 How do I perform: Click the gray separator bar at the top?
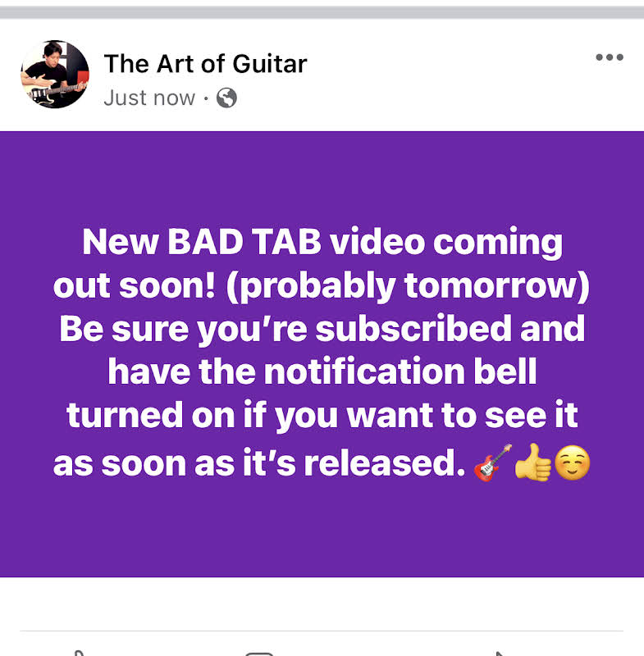coord(322,12)
